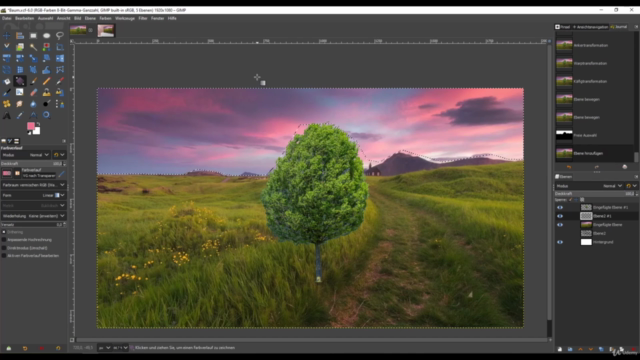Swap foreground and background colors arrow

pyautogui.click(x=38, y=124)
